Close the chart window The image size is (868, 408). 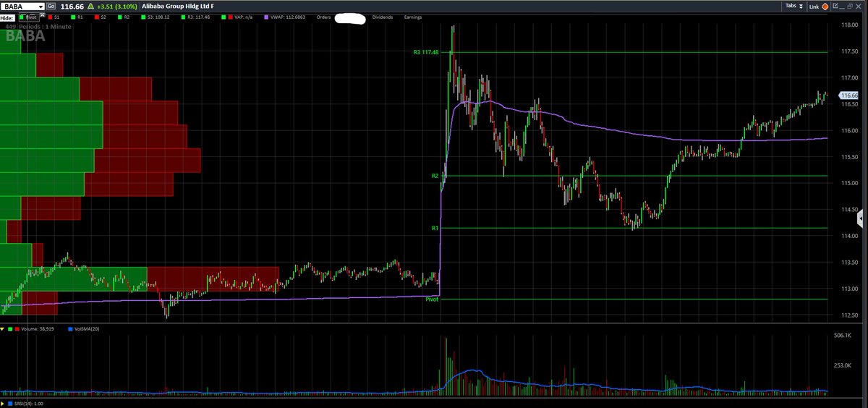(x=859, y=7)
